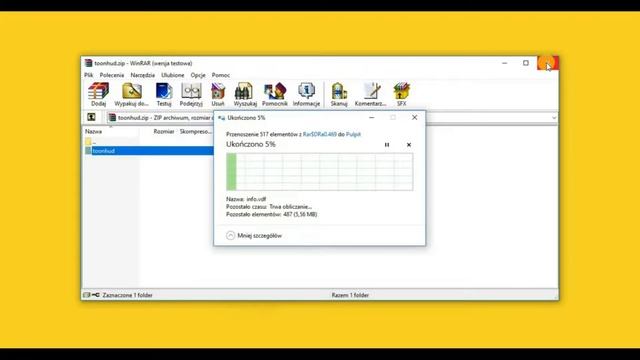This screenshot has height=360, width=640.
Task: Click the Dodaj toolbar icon
Action: (x=98, y=94)
